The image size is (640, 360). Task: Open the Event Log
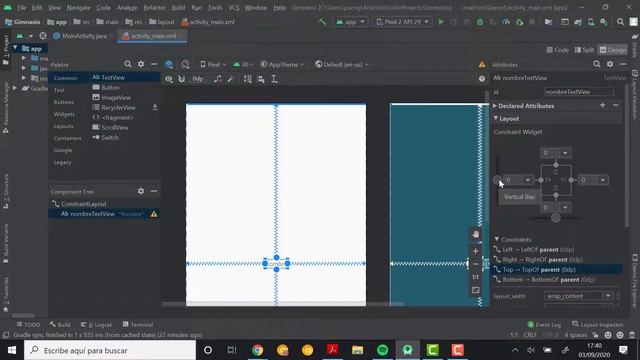544,324
